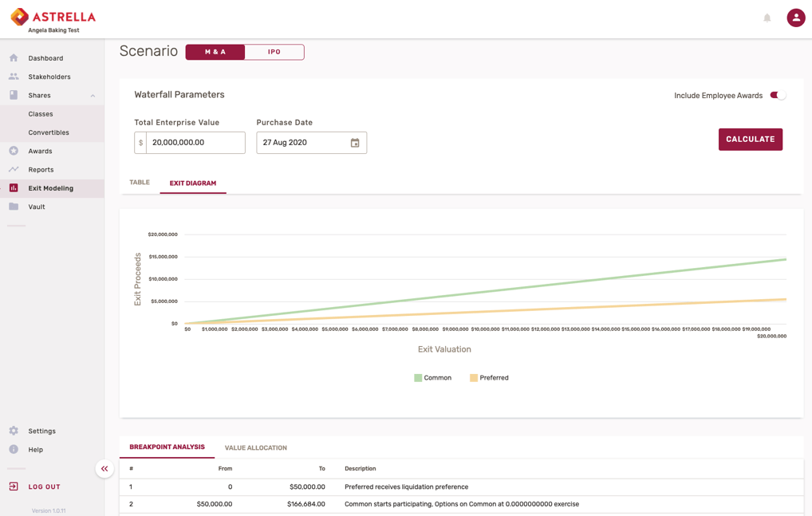Click the Help info icon
Viewport: 812px width, 516px height.
click(x=14, y=449)
